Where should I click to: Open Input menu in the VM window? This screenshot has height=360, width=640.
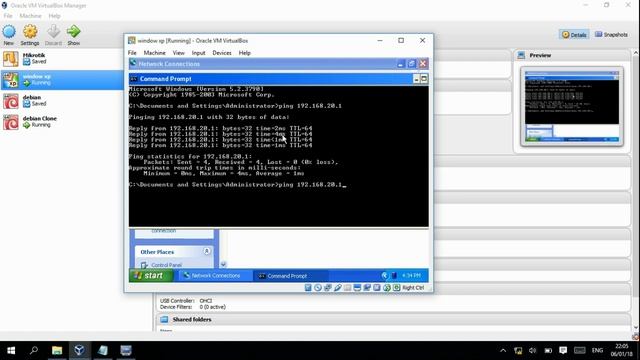coord(198,53)
